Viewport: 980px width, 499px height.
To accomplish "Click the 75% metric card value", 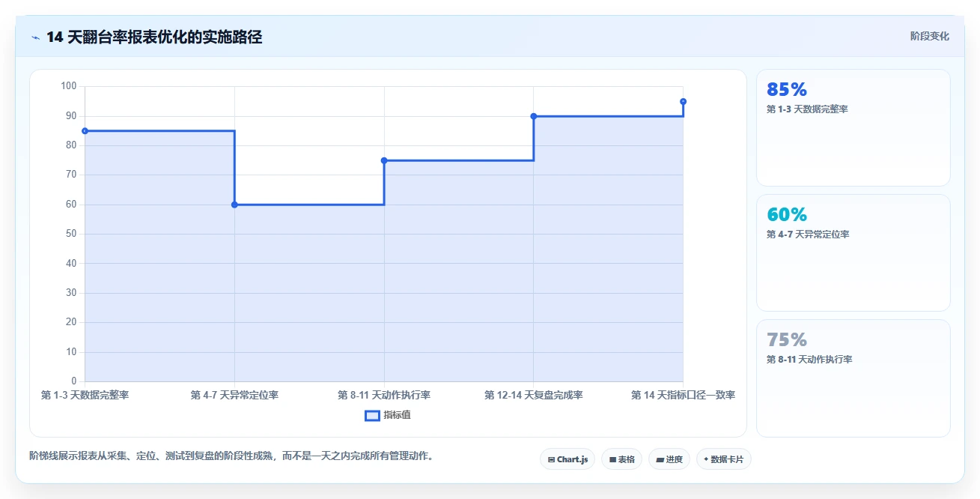I will pos(787,340).
